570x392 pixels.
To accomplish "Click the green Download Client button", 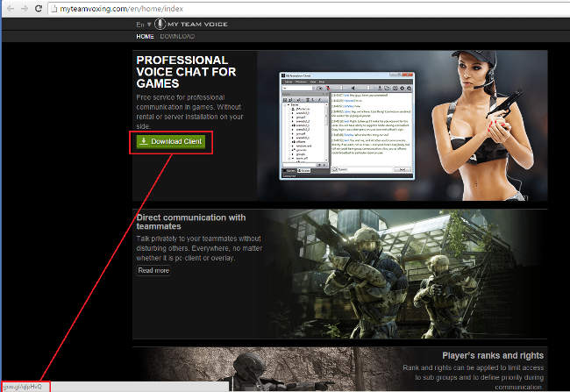I will 171,141.
